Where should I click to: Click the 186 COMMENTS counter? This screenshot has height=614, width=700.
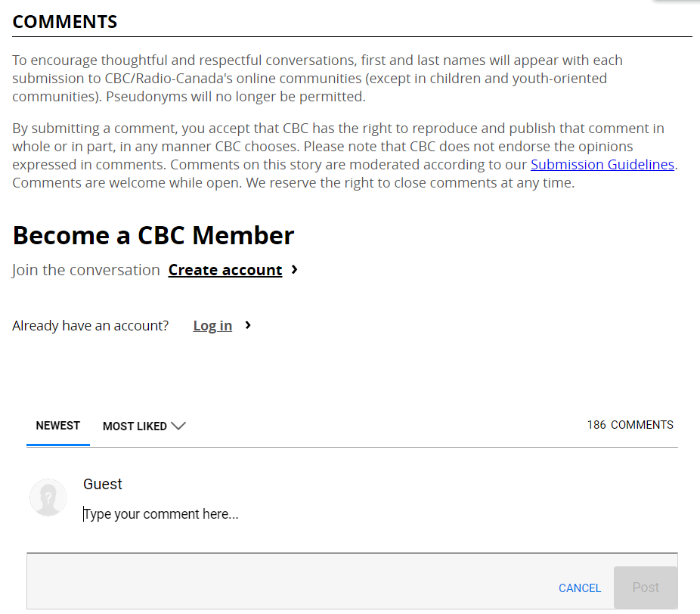pyautogui.click(x=630, y=425)
